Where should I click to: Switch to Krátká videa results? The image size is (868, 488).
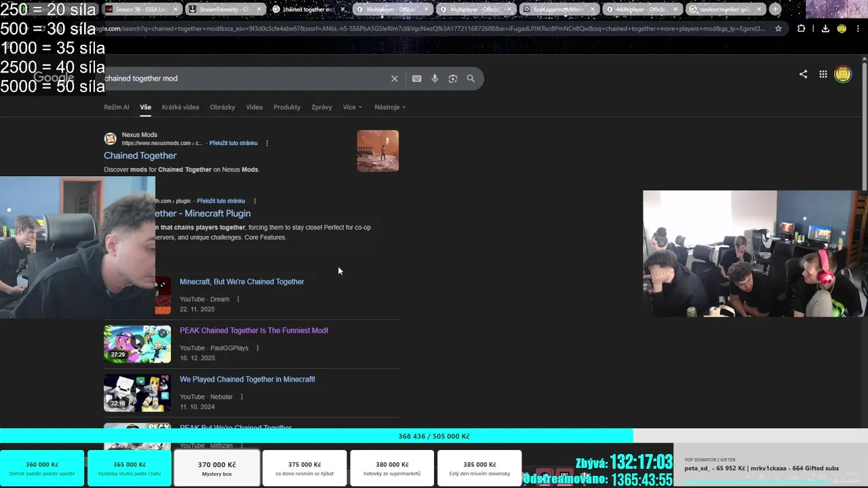click(180, 107)
